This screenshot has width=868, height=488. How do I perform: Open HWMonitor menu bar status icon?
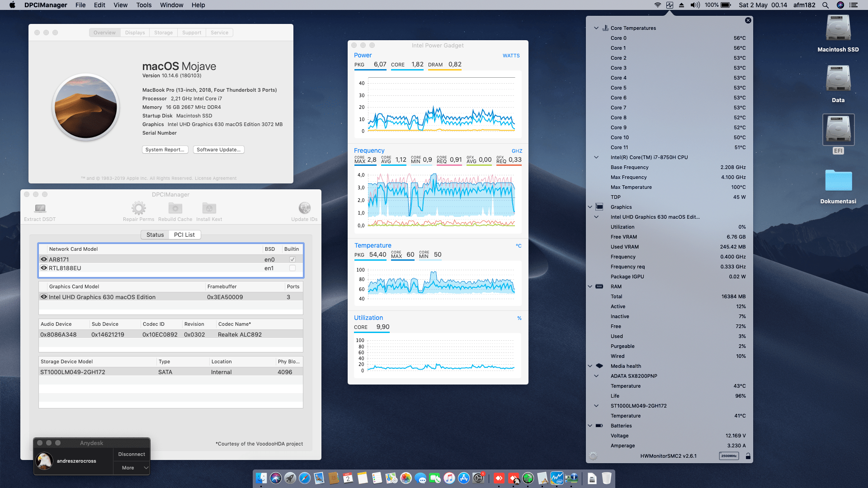coord(670,5)
